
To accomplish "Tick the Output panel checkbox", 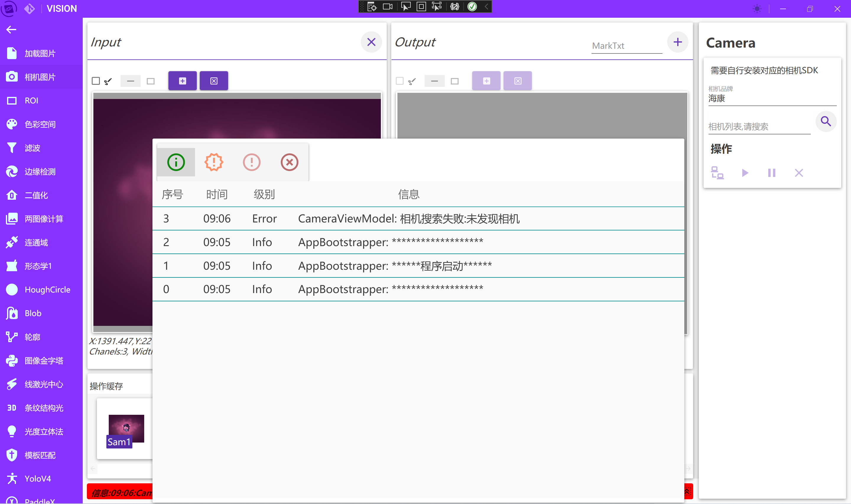I will [x=400, y=81].
